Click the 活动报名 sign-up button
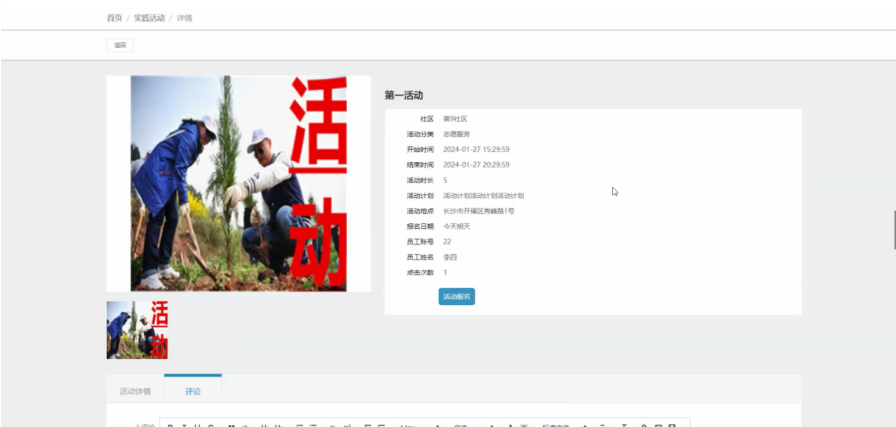The height and width of the screenshot is (427, 896). tap(457, 297)
